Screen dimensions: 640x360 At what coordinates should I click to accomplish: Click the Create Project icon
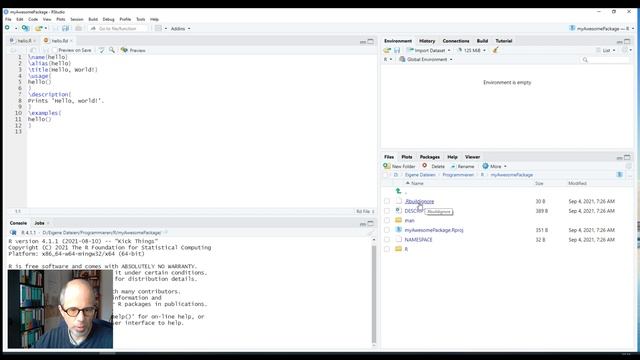pos(25,28)
